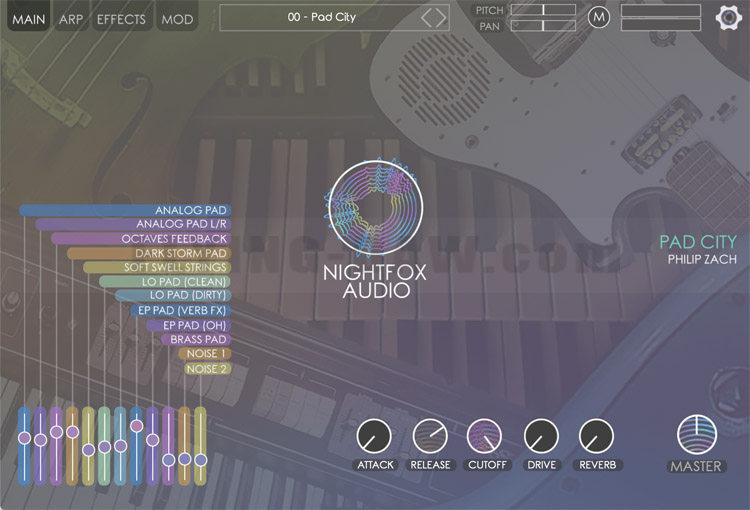750x510 pixels.
Task: Select the DARK STORM PAD layer label
Action: [149, 253]
